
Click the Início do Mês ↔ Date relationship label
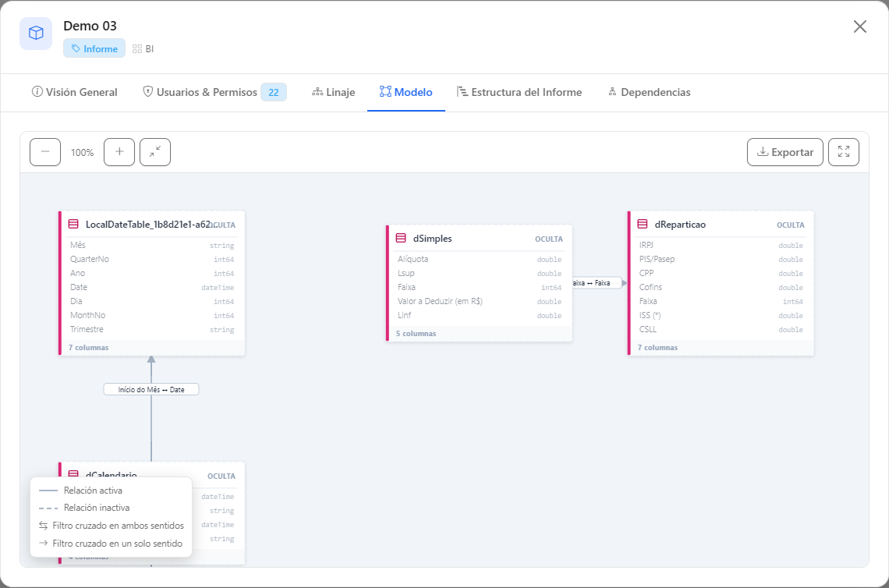coord(151,390)
